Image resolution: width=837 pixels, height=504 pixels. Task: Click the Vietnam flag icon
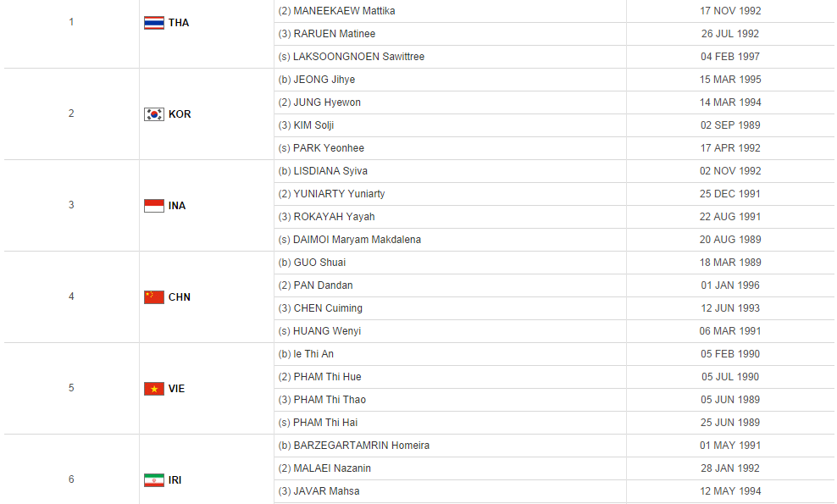point(153,389)
